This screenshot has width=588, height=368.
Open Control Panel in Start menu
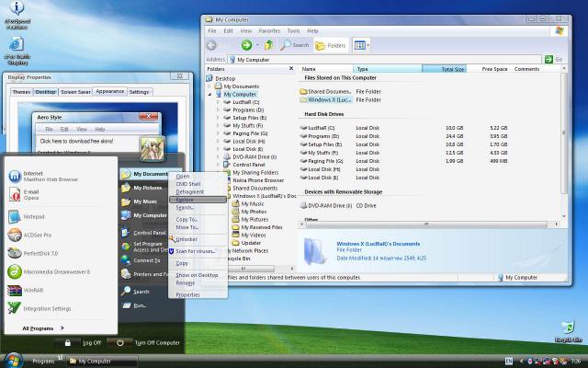[143, 233]
